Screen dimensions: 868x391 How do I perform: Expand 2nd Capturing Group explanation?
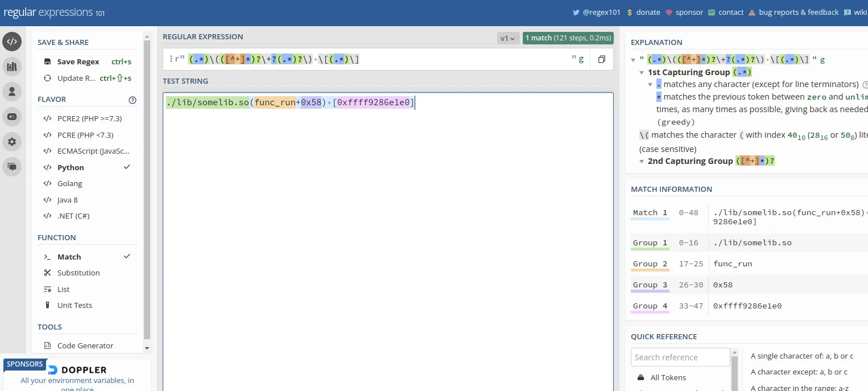(642, 161)
